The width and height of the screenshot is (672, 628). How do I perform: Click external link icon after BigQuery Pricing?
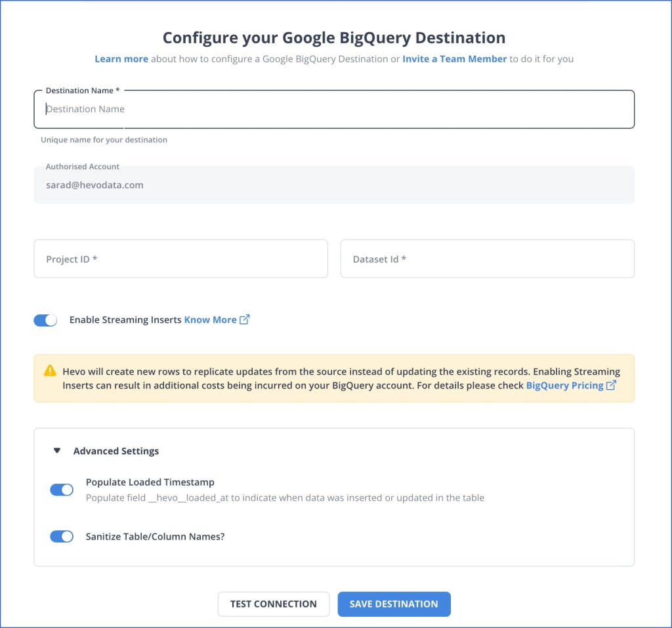[611, 385]
